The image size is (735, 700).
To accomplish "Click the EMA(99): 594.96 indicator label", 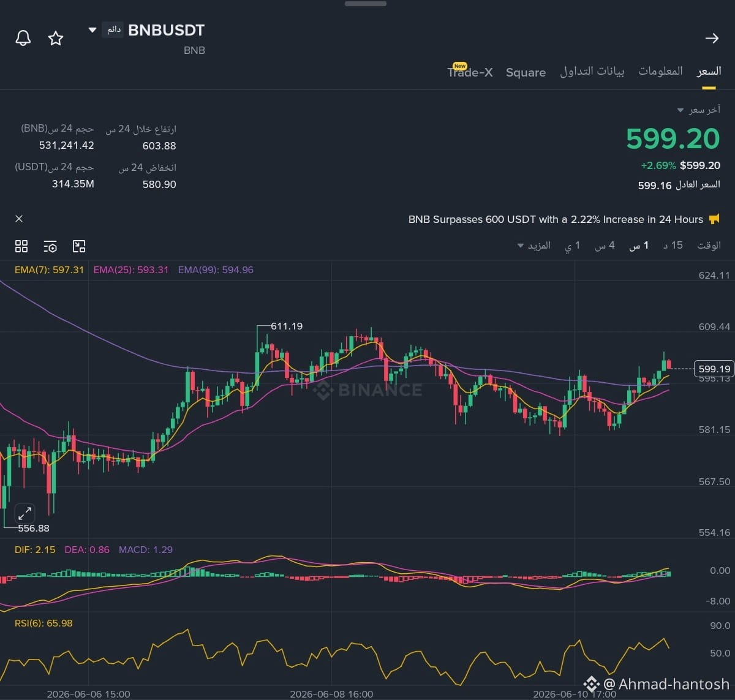I will [216, 270].
